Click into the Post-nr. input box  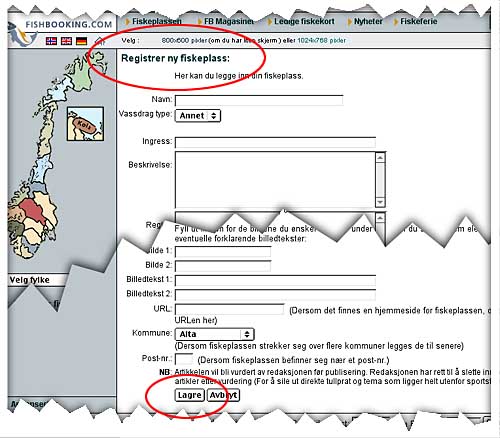click(x=184, y=359)
